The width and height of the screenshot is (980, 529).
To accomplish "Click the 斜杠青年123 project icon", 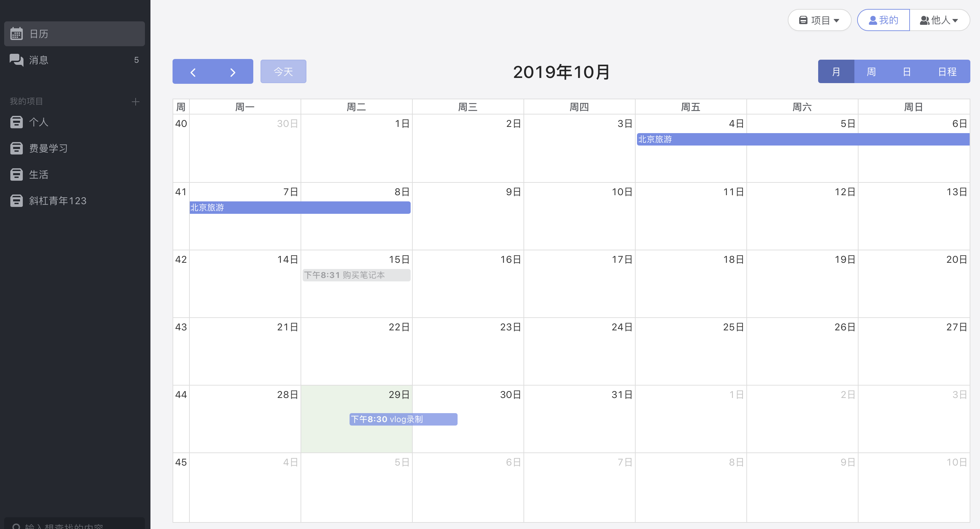I will point(16,200).
